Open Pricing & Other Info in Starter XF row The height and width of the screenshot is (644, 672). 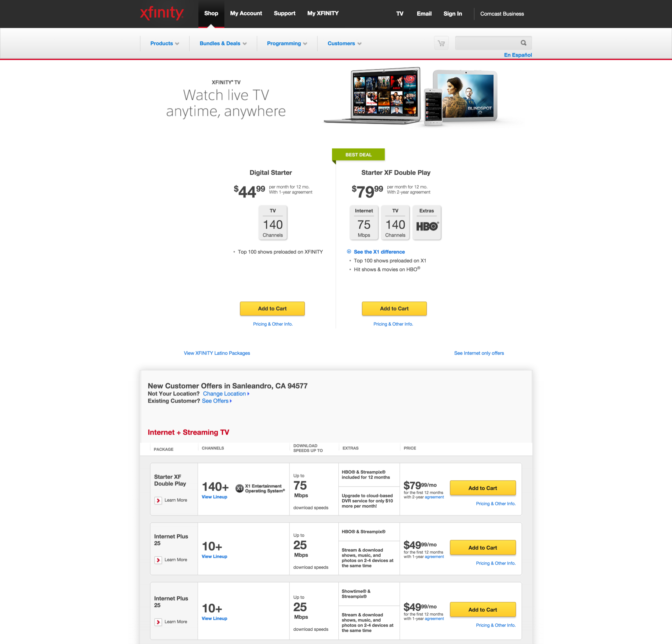495,504
